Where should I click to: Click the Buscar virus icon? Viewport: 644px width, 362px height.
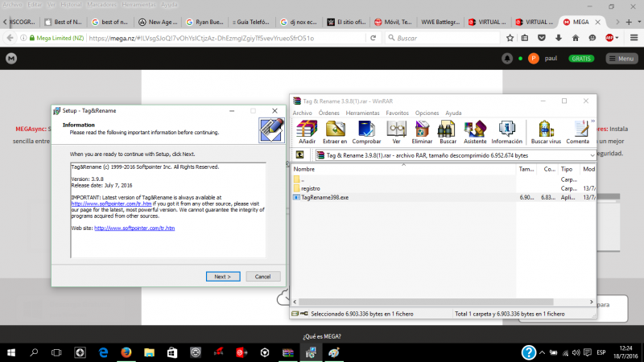(546, 132)
